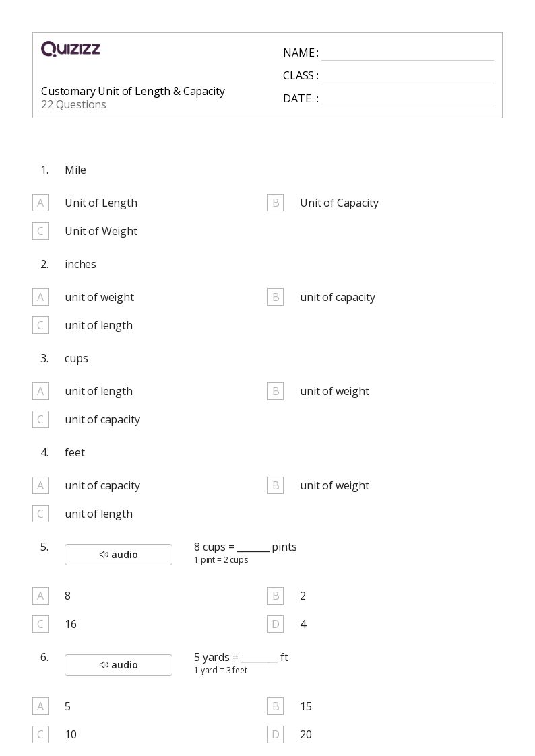The image size is (535, 756).
Task: Select option A for the Mile question
Action: [x=40, y=203]
